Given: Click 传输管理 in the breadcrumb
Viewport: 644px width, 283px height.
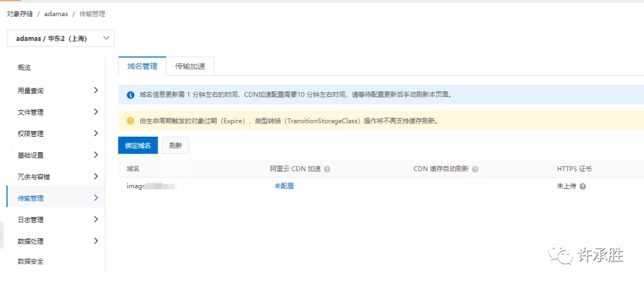Looking at the screenshot, I should click(92, 14).
